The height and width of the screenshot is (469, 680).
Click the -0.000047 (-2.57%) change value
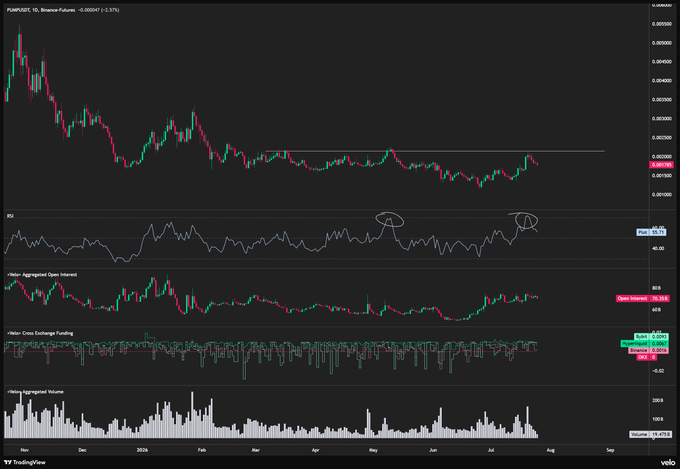98,10
